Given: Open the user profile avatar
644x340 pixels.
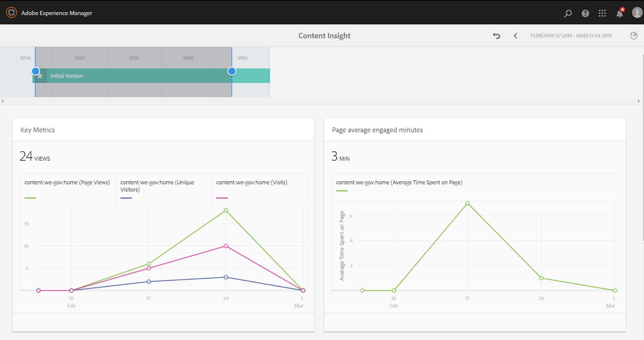Looking at the screenshot, I should point(637,13).
